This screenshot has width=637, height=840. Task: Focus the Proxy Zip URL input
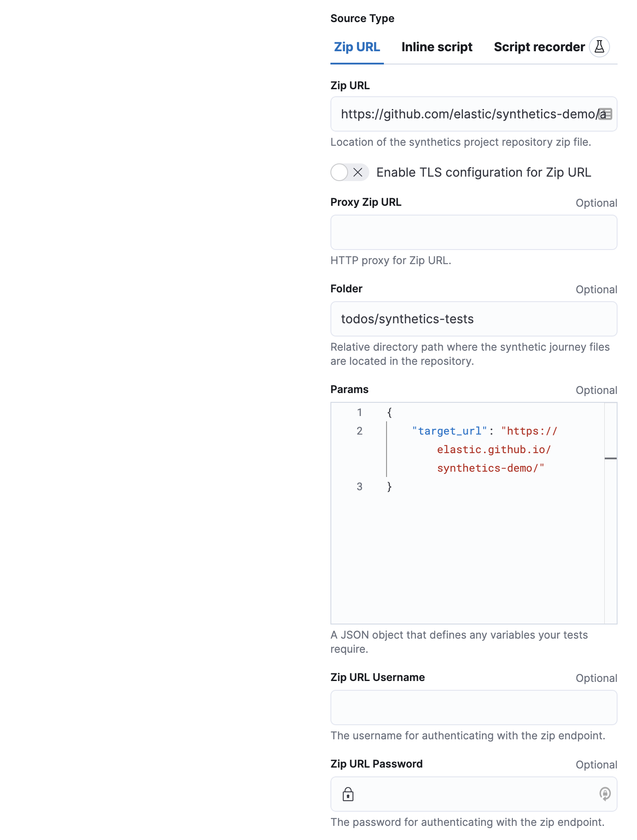[474, 232]
